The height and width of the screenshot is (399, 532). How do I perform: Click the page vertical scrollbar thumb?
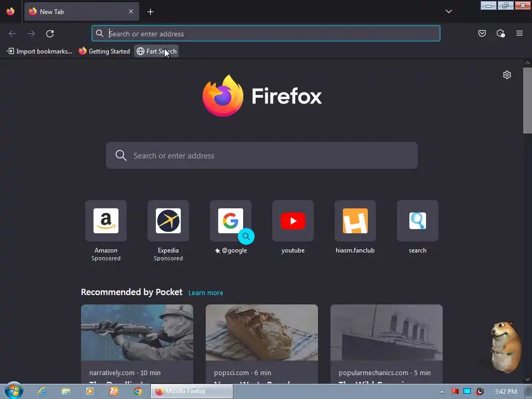pyautogui.click(x=527, y=101)
